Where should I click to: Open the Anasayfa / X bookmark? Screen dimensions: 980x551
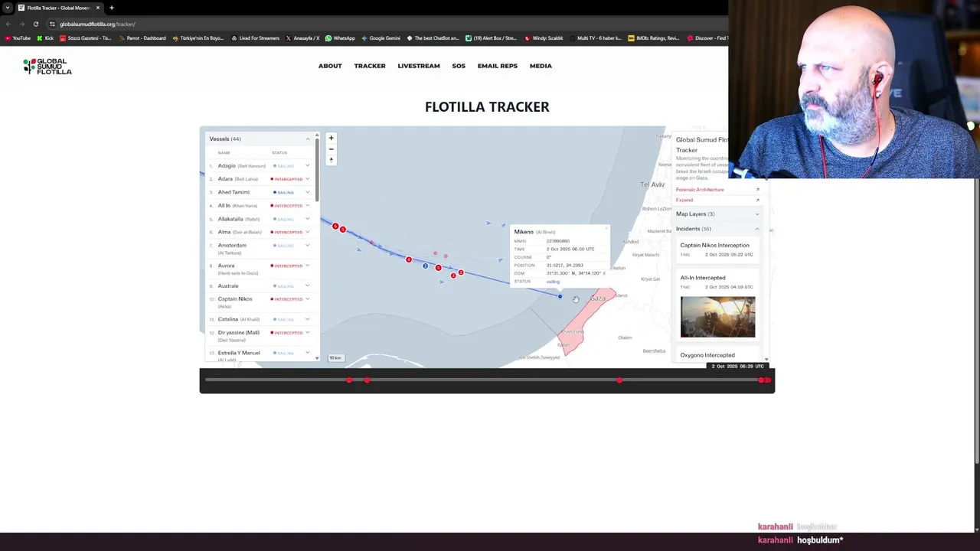(302, 38)
